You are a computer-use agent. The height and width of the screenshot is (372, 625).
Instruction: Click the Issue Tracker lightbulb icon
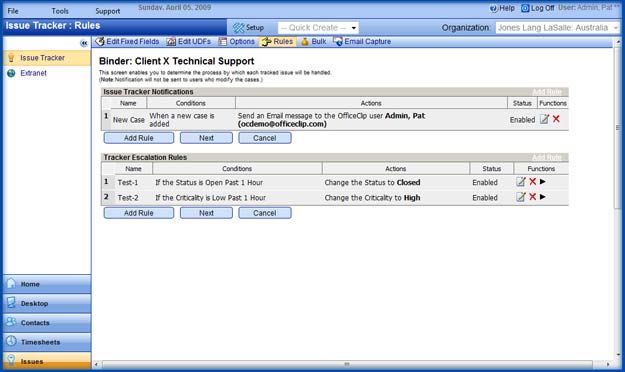(11, 58)
